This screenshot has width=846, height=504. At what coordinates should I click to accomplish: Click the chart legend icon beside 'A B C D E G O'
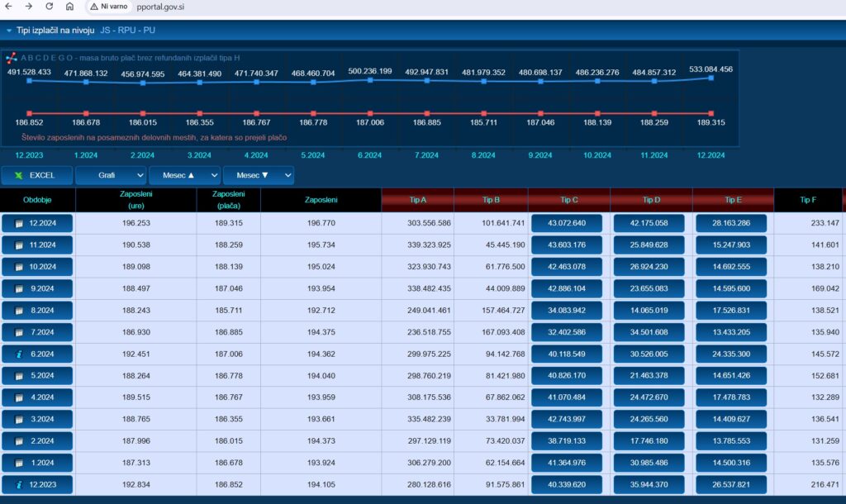coord(12,58)
